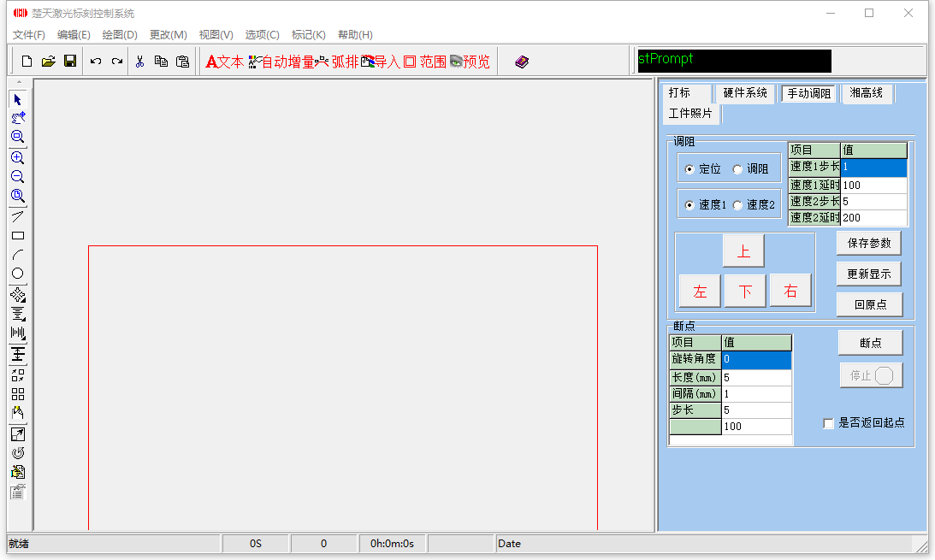935x560 pixels.
Task: Open the 自动增量 auto increment tool
Action: pos(281,62)
